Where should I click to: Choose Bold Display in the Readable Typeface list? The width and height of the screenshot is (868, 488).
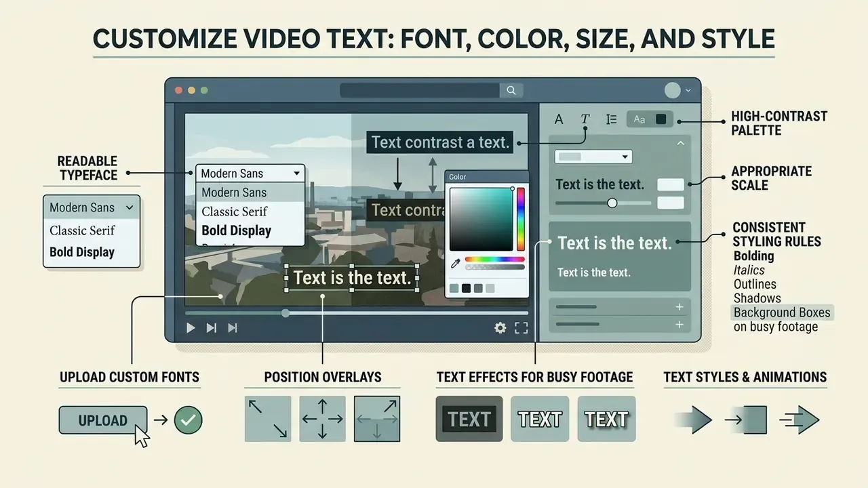92,252
